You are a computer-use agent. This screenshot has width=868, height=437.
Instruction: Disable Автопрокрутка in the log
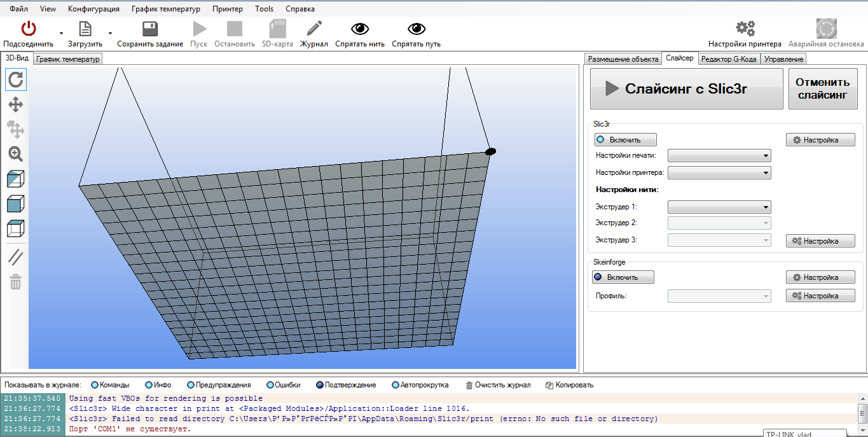click(420, 385)
